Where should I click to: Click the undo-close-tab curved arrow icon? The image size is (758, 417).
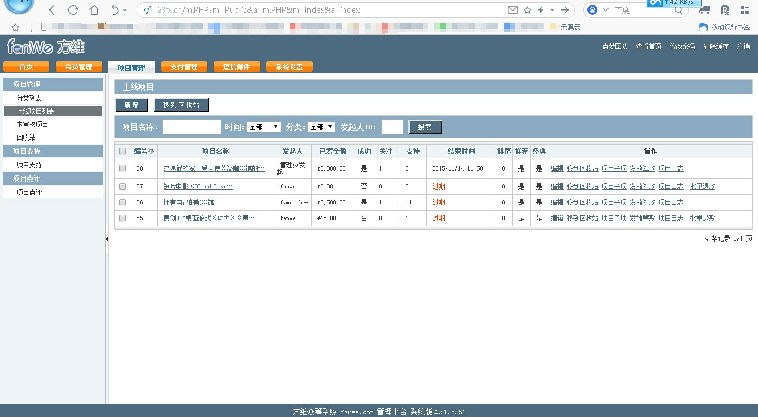(115, 10)
